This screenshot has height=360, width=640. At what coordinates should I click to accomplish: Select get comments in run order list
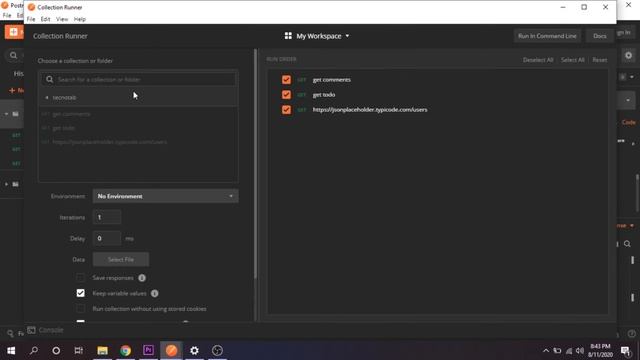331,80
